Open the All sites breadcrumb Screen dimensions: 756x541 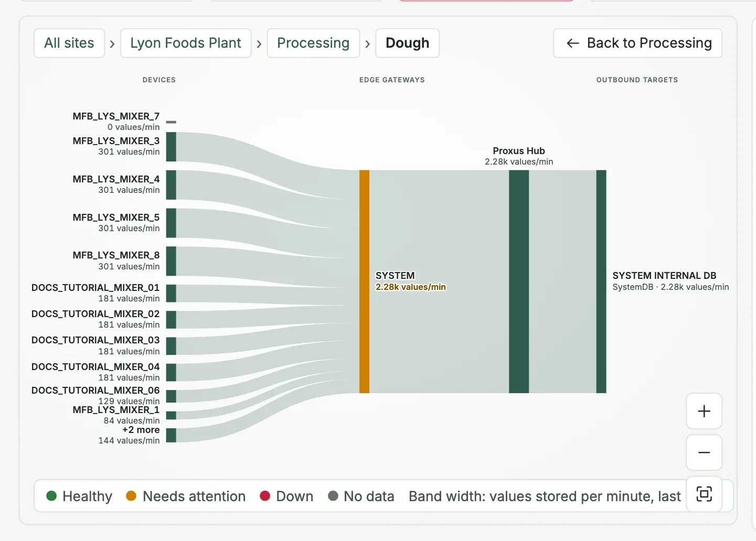click(69, 43)
